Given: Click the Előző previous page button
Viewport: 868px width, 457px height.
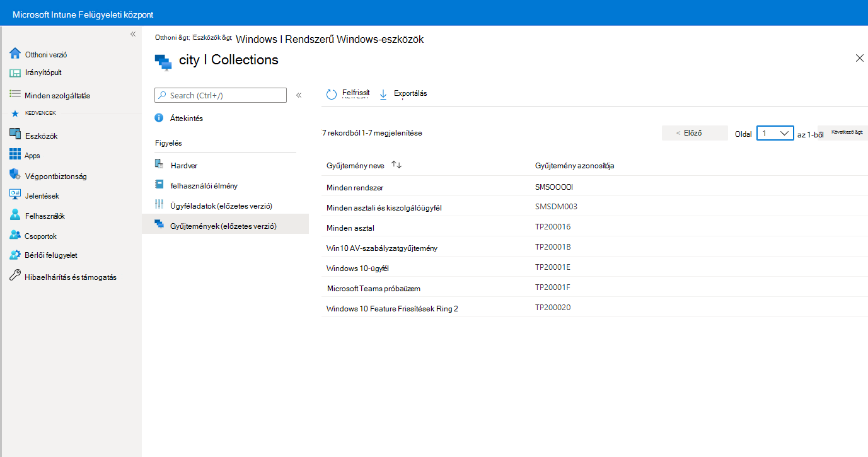Looking at the screenshot, I should click(694, 133).
